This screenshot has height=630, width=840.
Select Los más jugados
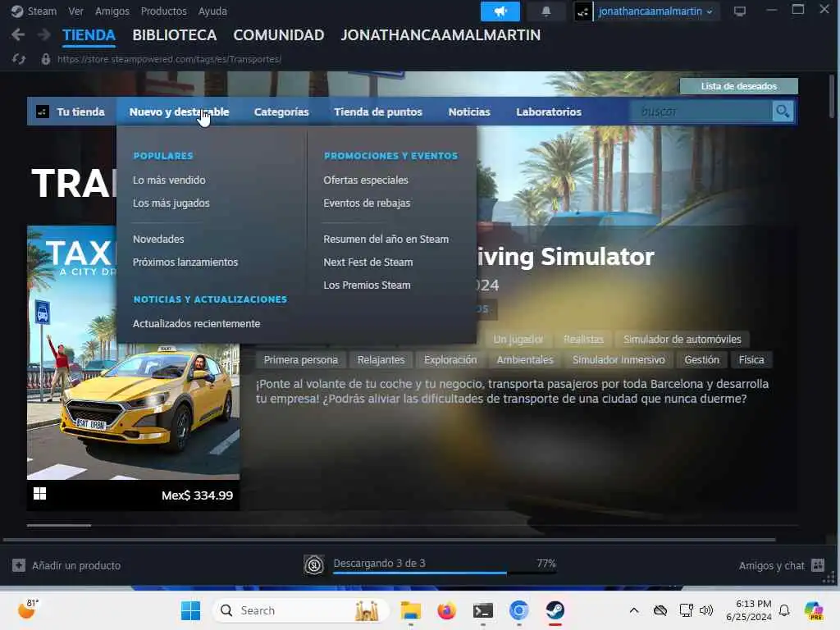pos(171,203)
